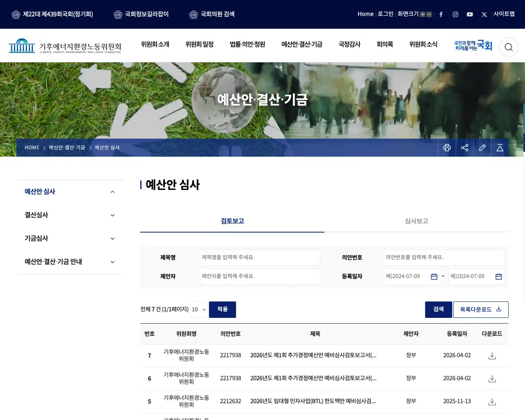Open the Facebook icon link

[x=441, y=14]
